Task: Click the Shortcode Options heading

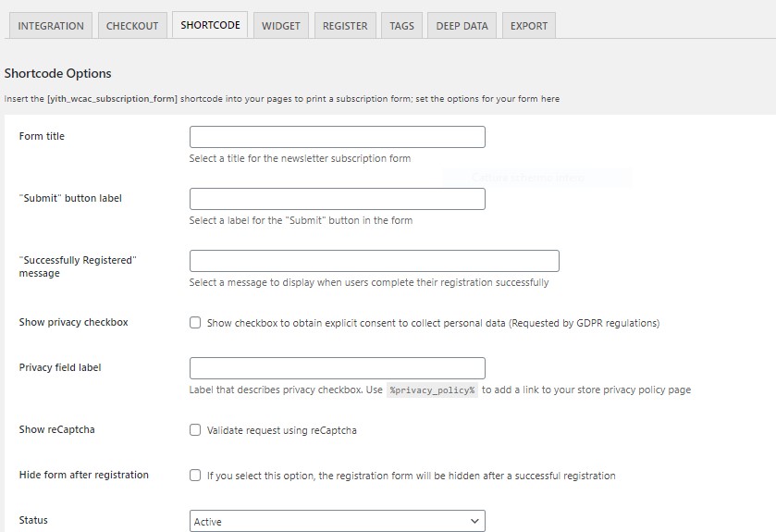Action: pos(57,73)
